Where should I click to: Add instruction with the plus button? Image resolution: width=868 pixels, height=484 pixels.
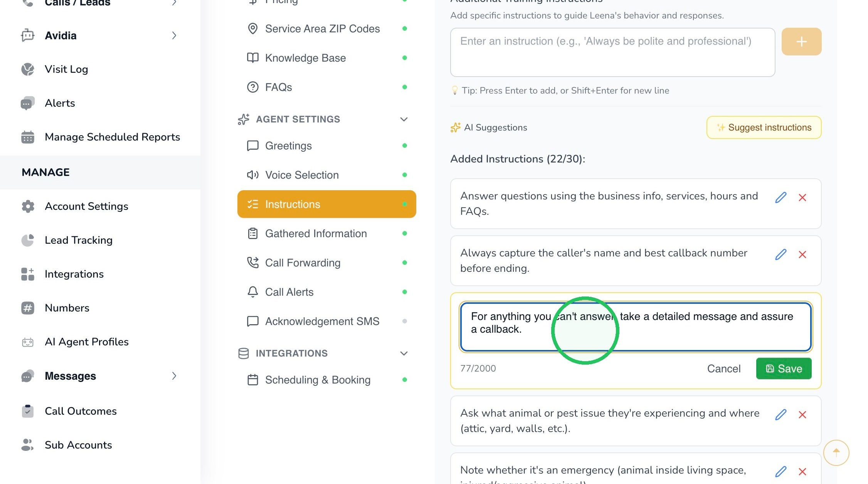[801, 42]
